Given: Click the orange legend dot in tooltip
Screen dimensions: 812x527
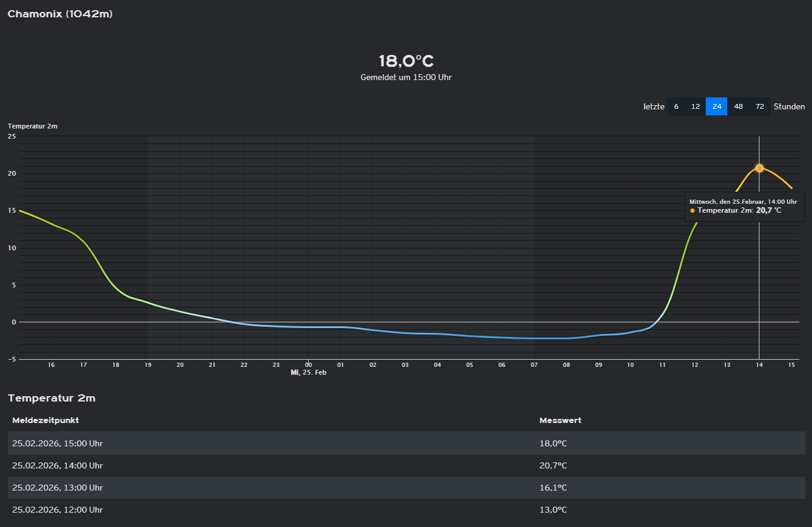Looking at the screenshot, I should (x=693, y=211).
